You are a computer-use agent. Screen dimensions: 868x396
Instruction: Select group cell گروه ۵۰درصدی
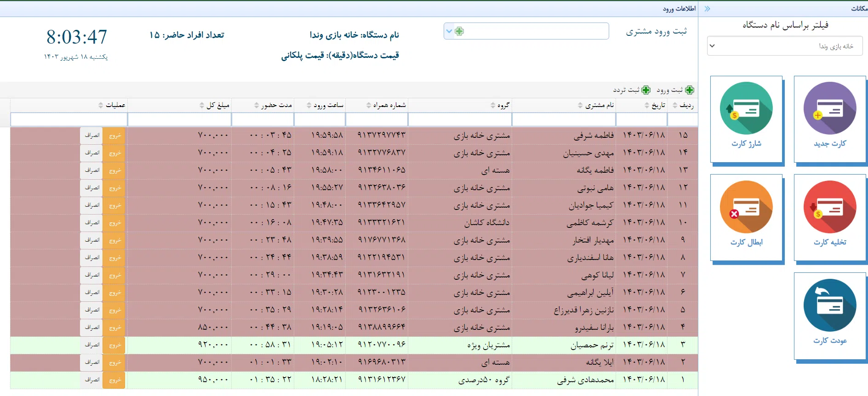point(484,380)
